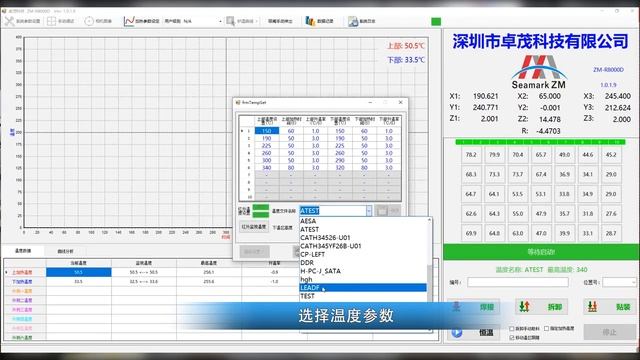640x360 pixels.
Task: Open the log document icon in the toolbar
Action: 353,21
